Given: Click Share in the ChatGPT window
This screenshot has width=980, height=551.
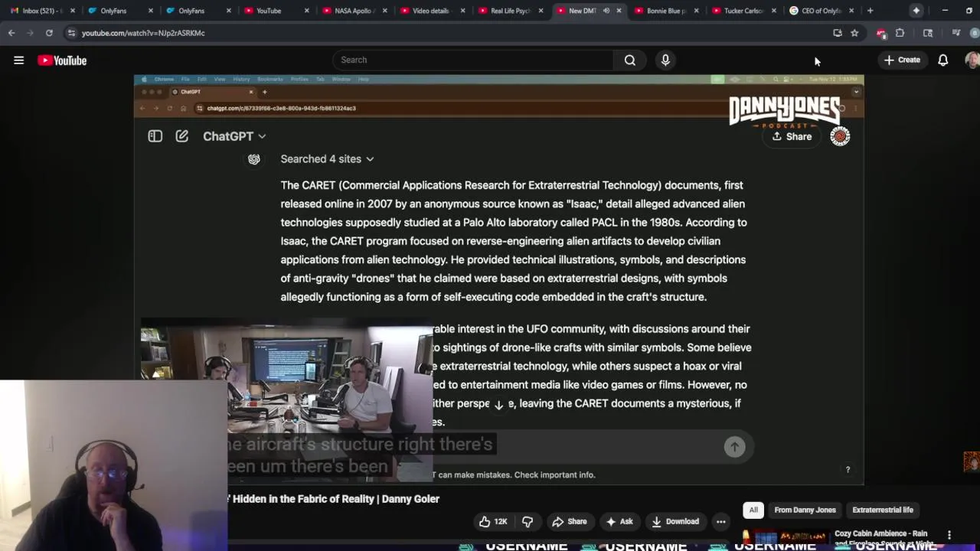Looking at the screenshot, I should 792,136.
